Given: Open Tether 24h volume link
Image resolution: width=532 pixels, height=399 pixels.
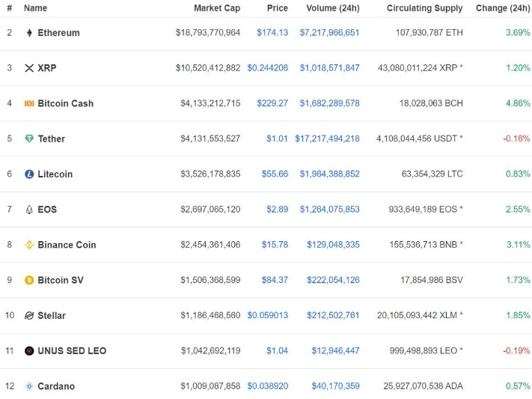Looking at the screenshot, I should click(327, 138).
